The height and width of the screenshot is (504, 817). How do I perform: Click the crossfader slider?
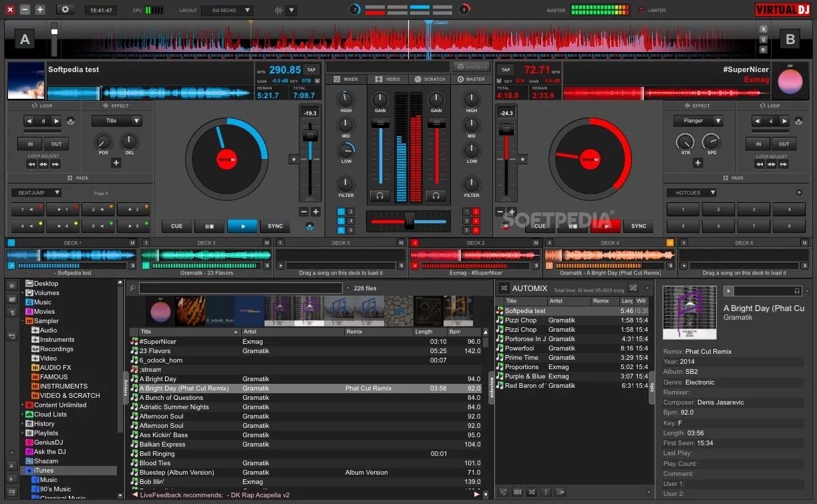(x=408, y=220)
